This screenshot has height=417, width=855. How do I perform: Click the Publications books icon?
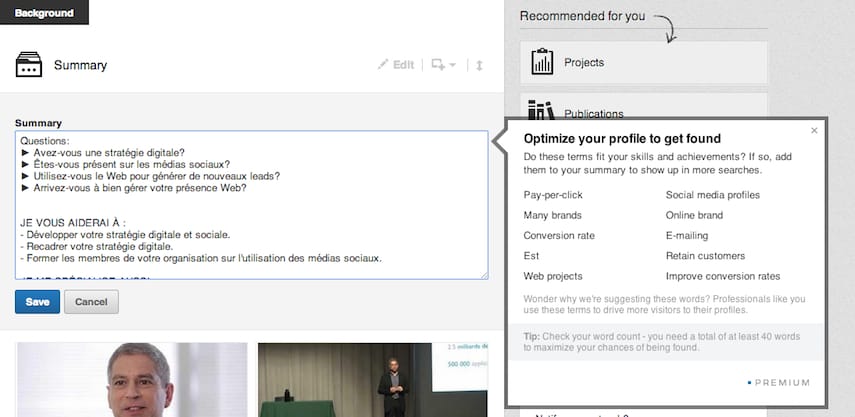tap(541, 110)
